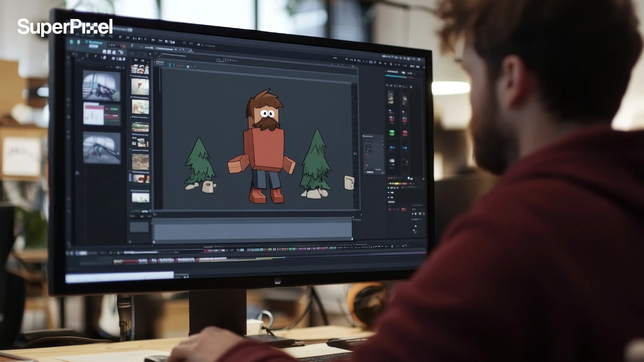This screenshot has height=362, width=644.
Task: Click the red rounded button beside the green one
Action: pyautogui.click(x=405, y=133)
